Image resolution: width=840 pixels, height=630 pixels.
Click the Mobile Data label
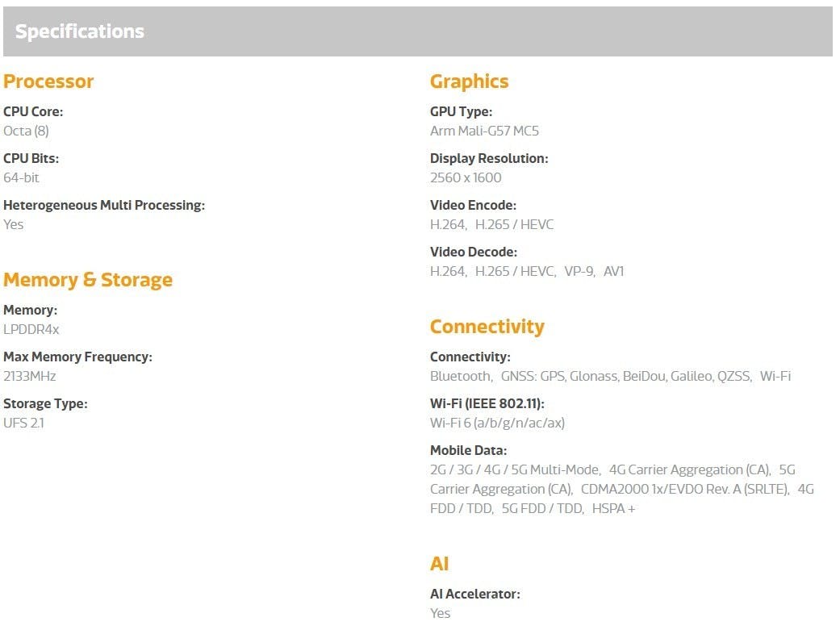point(468,451)
